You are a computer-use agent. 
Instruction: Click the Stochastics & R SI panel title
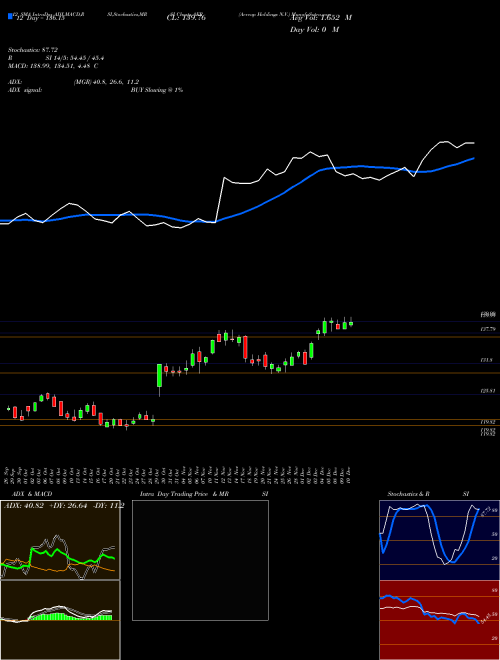tap(428, 494)
